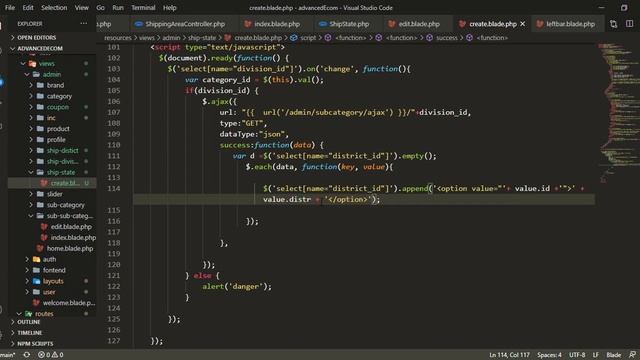640x360 pixels.
Task: Click 'views' in the breadcrumb path
Action: [147, 38]
